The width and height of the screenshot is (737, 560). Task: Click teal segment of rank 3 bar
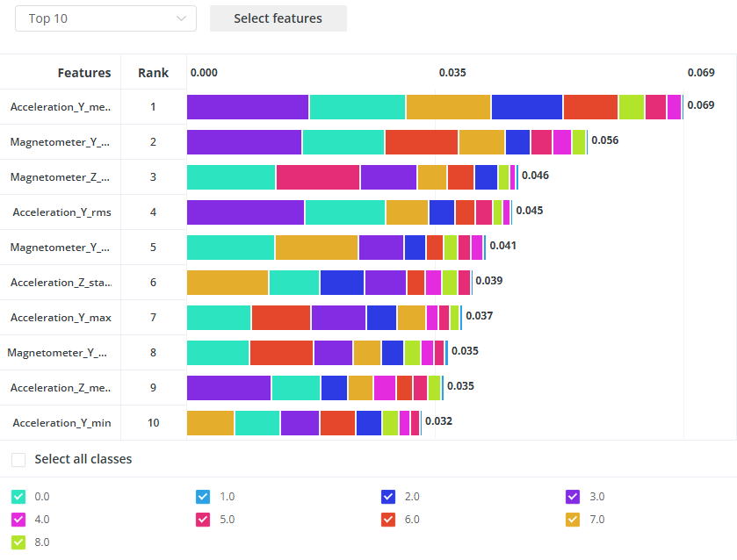231,177
